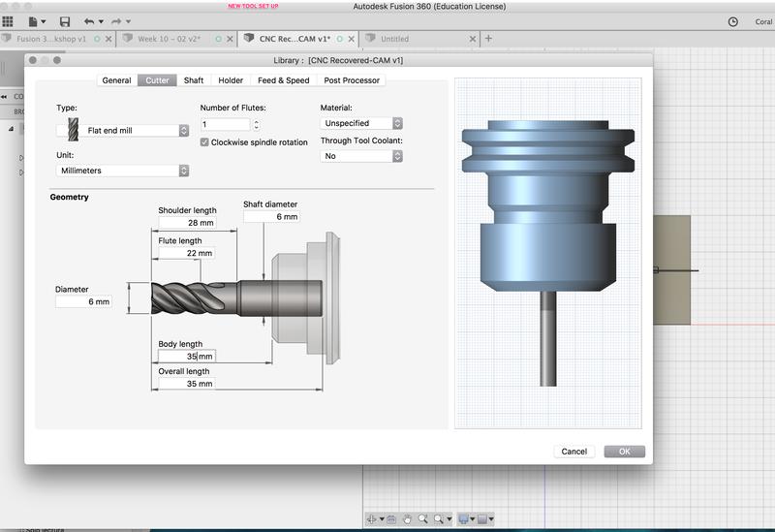
Task: Click the flat end mill type thumbnail
Action: [x=74, y=130]
